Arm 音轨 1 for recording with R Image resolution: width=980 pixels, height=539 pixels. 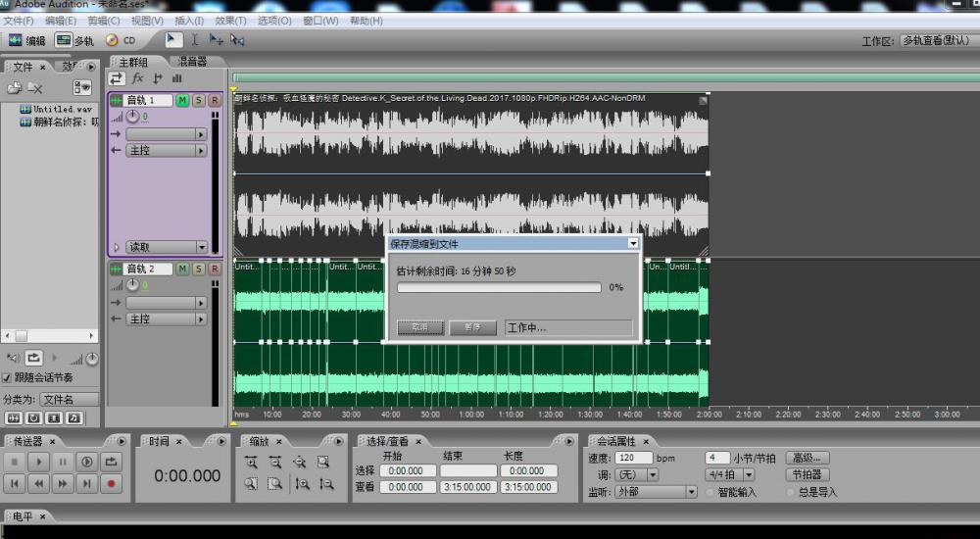pyautogui.click(x=215, y=100)
